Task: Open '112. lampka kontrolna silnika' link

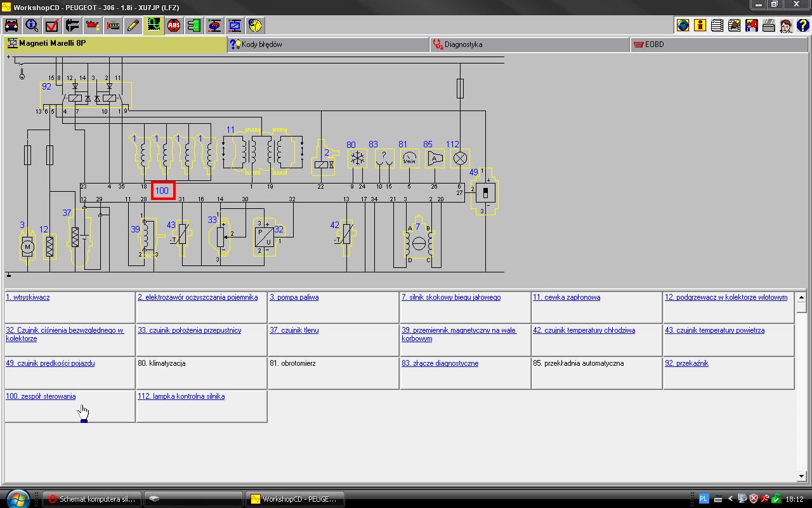Action: click(x=181, y=396)
